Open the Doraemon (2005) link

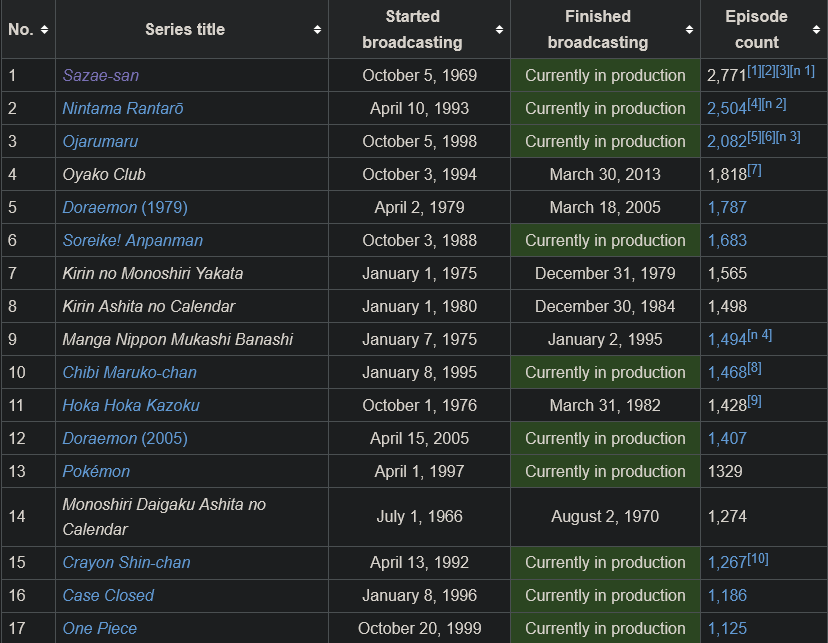tap(125, 438)
